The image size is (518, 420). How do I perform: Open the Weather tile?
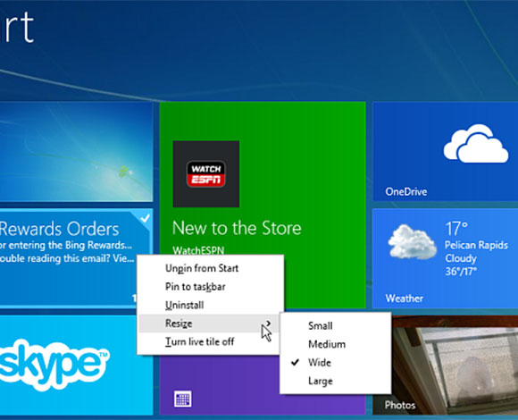tap(446, 258)
